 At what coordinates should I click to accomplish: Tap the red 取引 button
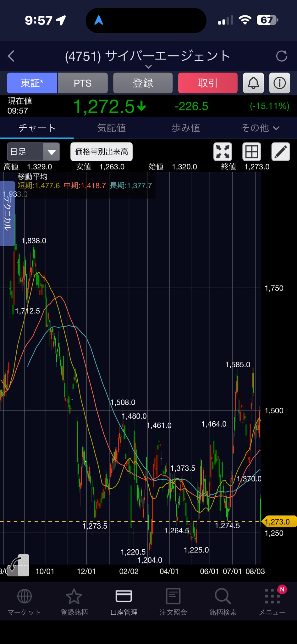click(x=208, y=83)
